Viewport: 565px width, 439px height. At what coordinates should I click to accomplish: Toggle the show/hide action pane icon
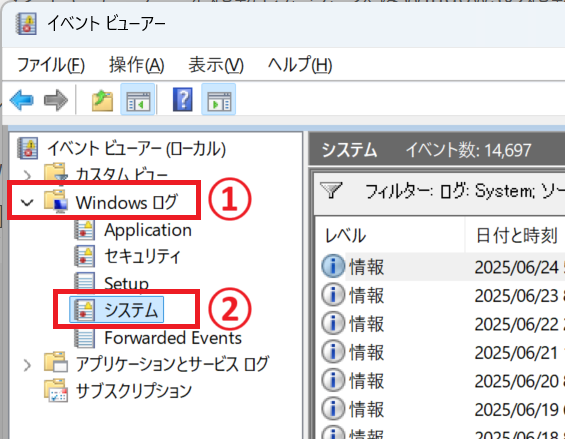tap(219, 99)
